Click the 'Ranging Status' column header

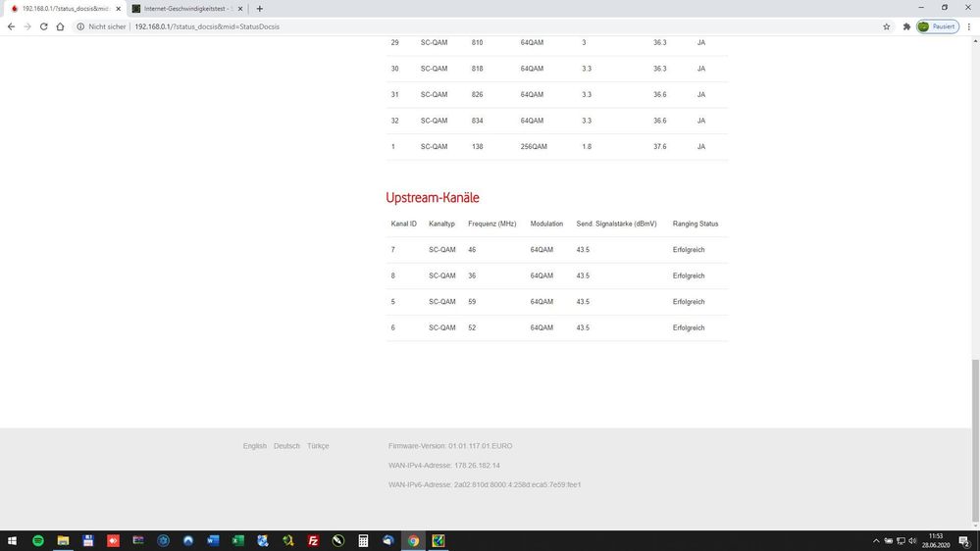pyautogui.click(x=695, y=224)
